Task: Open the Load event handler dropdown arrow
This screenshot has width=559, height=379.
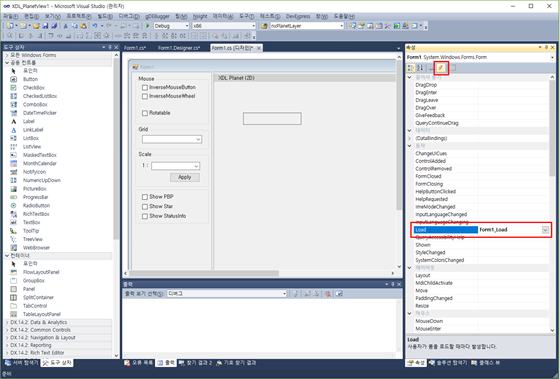Action: pyautogui.click(x=545, y=230)
